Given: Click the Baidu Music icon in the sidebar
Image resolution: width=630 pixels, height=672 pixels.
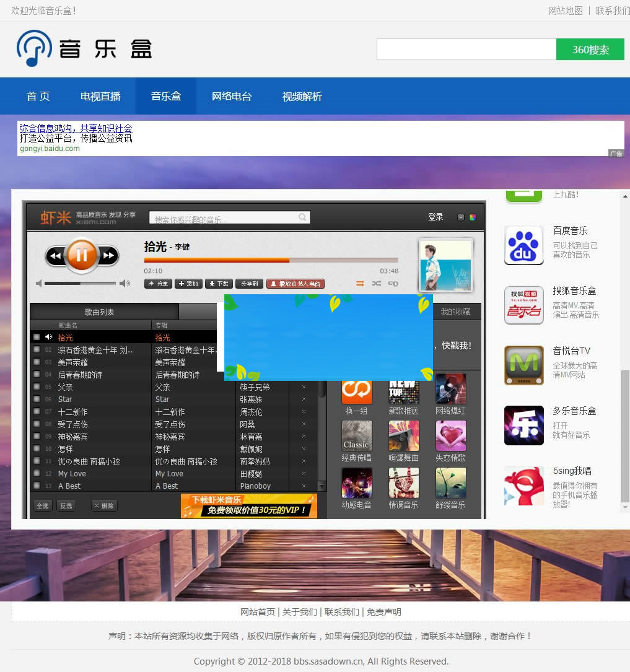Looking at the screenshot, I should [523, 245].
